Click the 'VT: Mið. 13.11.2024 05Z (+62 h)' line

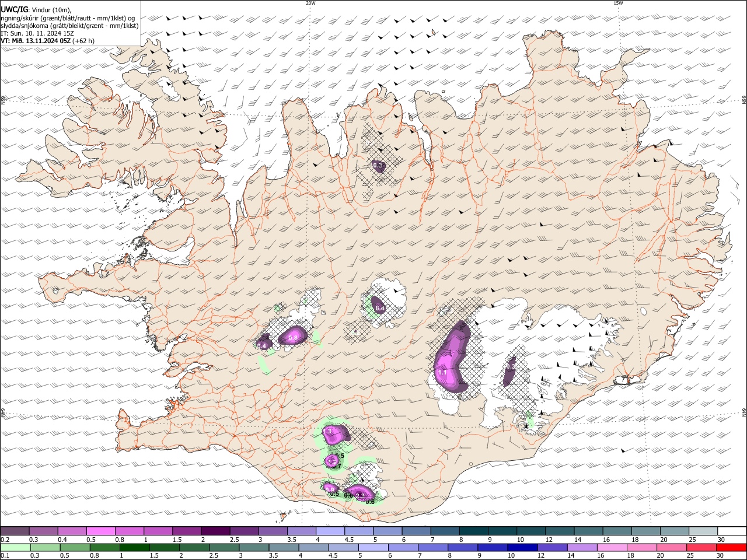tap(48, 41)
